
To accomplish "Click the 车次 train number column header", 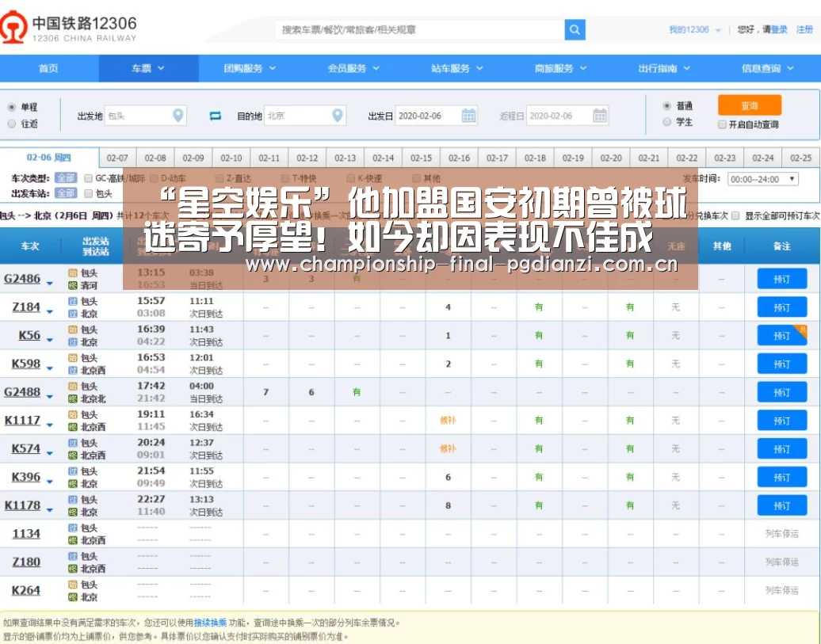I will coord(30,246).
